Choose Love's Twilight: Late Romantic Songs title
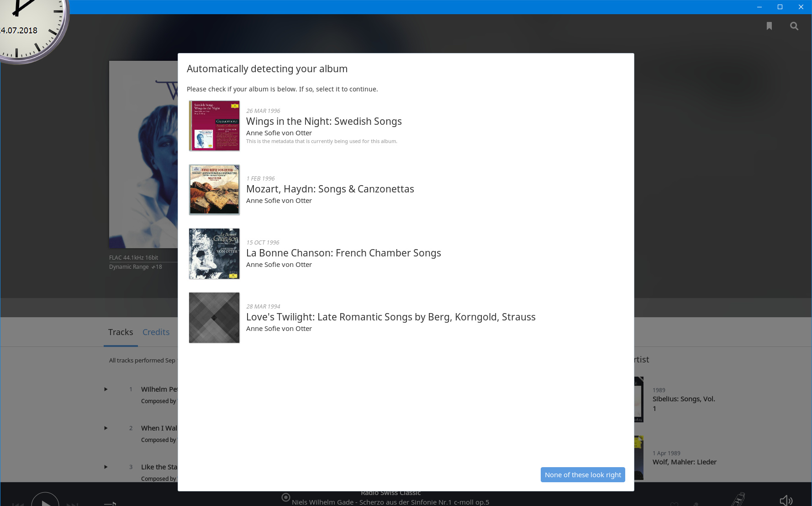This screenshot has height=506, width=812. (x=390, y=317)
